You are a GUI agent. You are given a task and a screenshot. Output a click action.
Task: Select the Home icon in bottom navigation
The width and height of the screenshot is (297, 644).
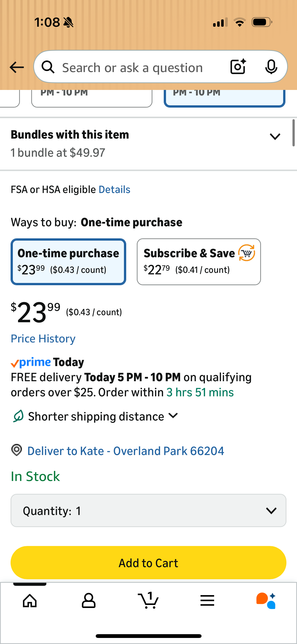[30, 600]
